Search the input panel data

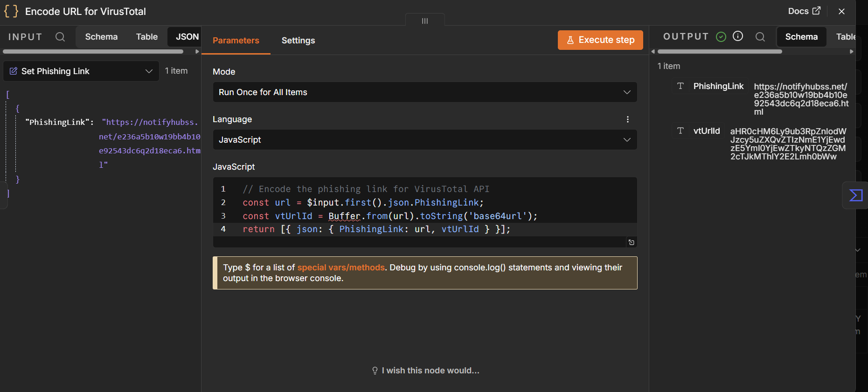coord(60,37)
